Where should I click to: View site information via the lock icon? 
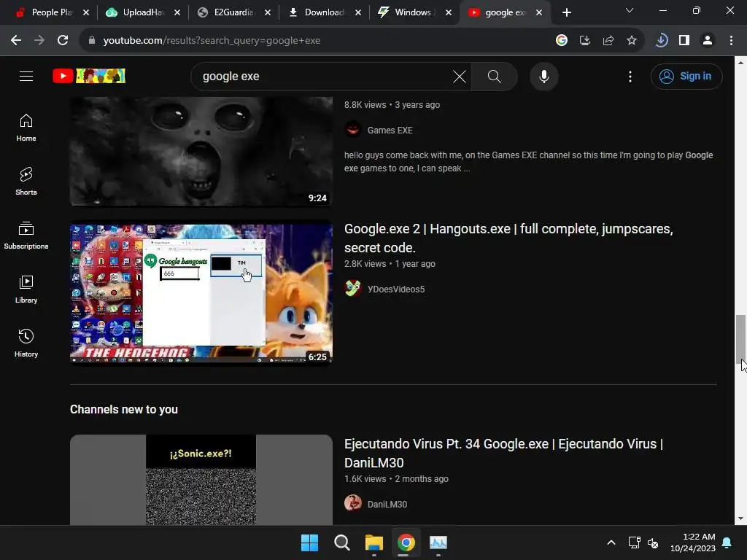[91, 41]
